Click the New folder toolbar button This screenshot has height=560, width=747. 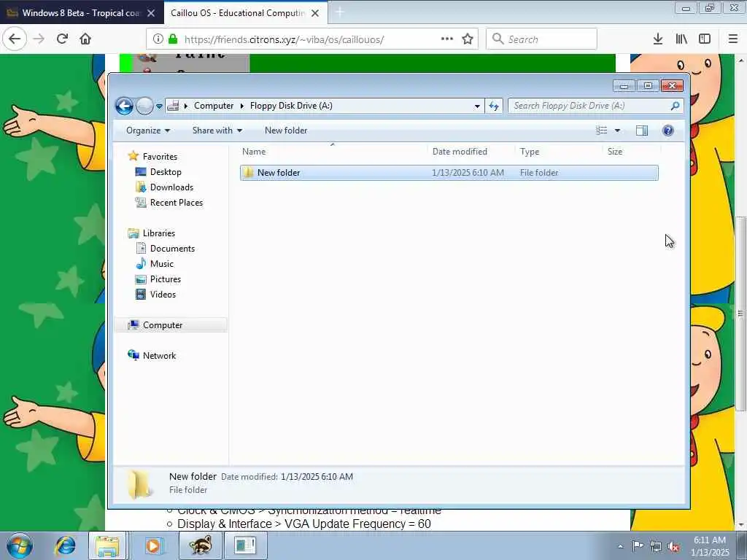(x=286, y=131)
